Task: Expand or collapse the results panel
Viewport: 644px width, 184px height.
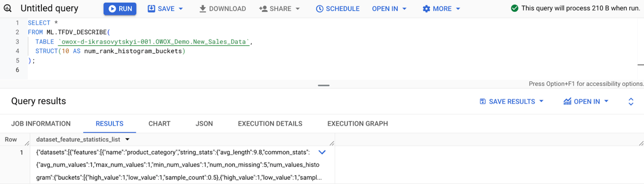Action: pyautogui.click(x=631, y=101)
